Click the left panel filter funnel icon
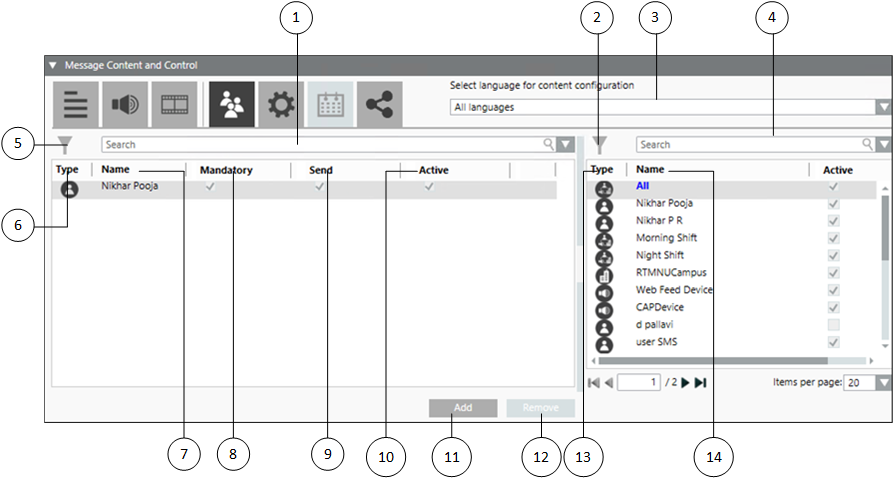The height and width of the screenshot is (478, 894). 65,145
